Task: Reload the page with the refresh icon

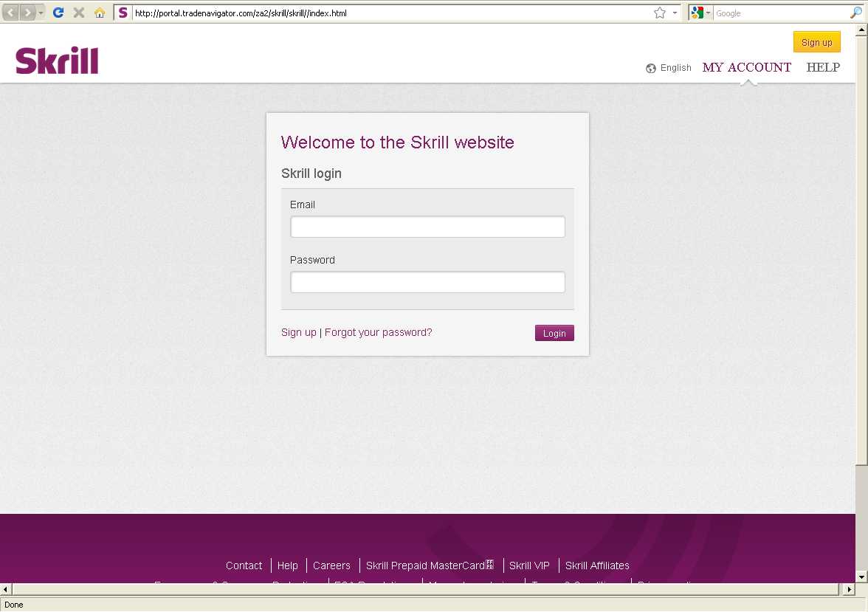Action: point(58,13)
